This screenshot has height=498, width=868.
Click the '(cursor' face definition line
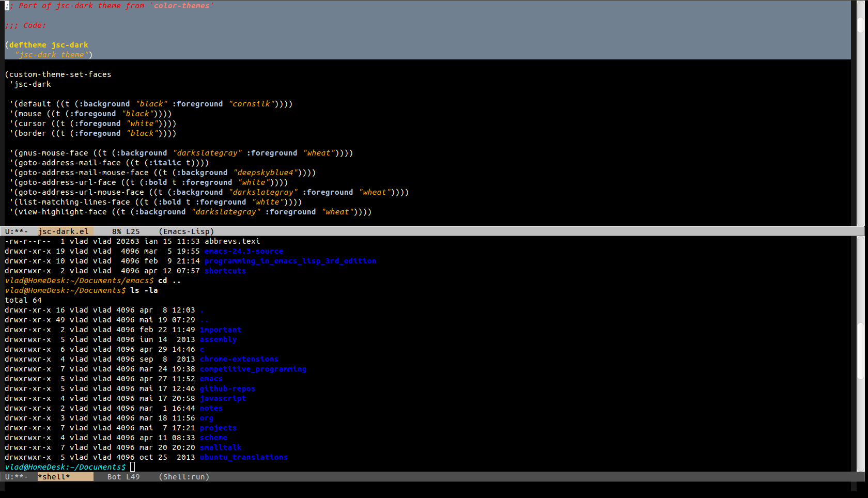point(93,123)
